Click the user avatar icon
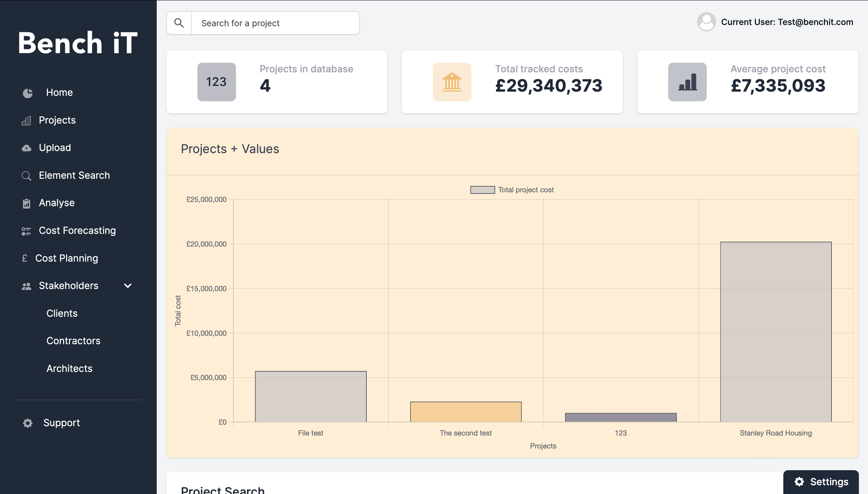868x494 pixels. point(706,22)
